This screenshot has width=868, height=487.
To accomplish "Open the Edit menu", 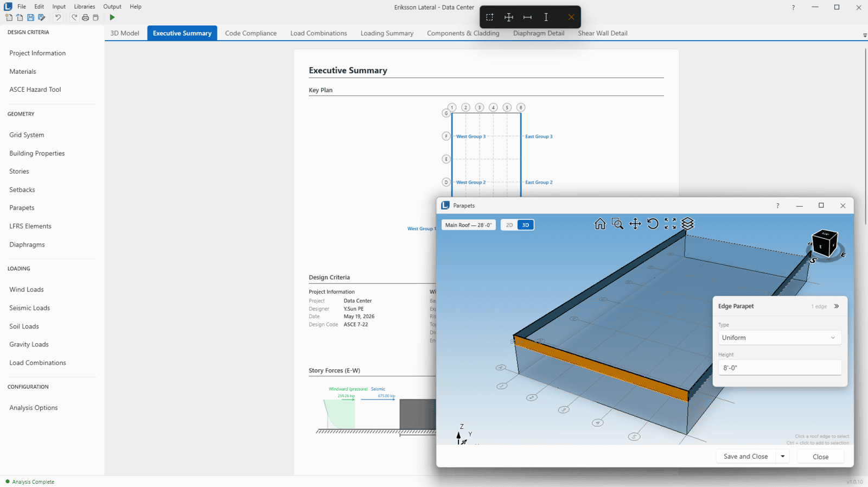I will pyautogui.click(x=39, y=7).
